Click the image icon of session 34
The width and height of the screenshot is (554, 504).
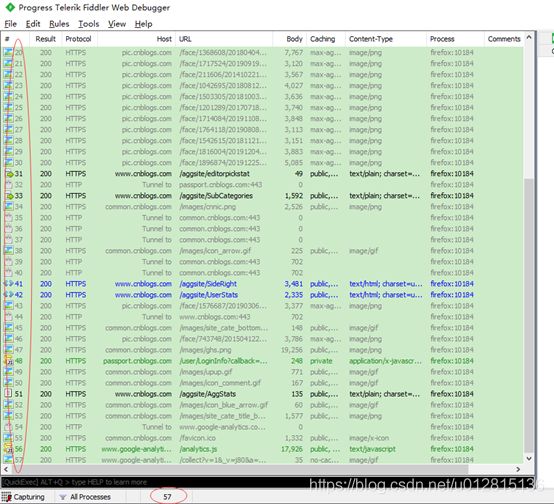tap(8, 207)
